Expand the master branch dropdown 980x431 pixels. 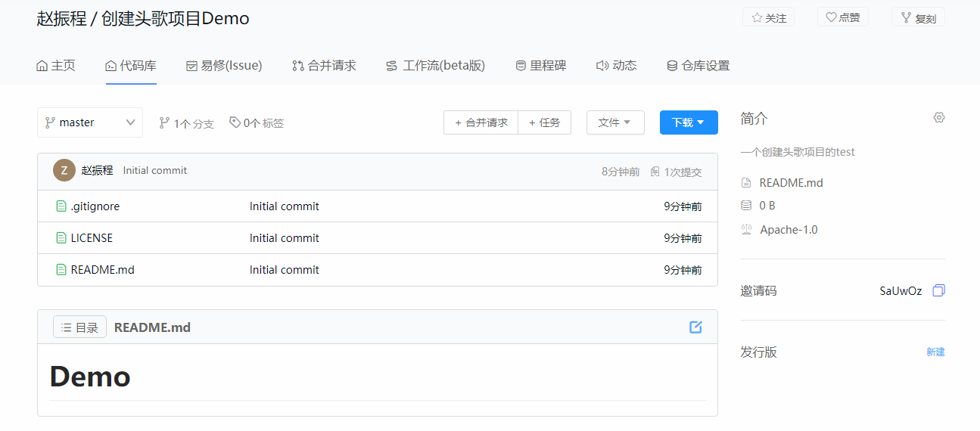pyautogui.click(x=90, y=122)
